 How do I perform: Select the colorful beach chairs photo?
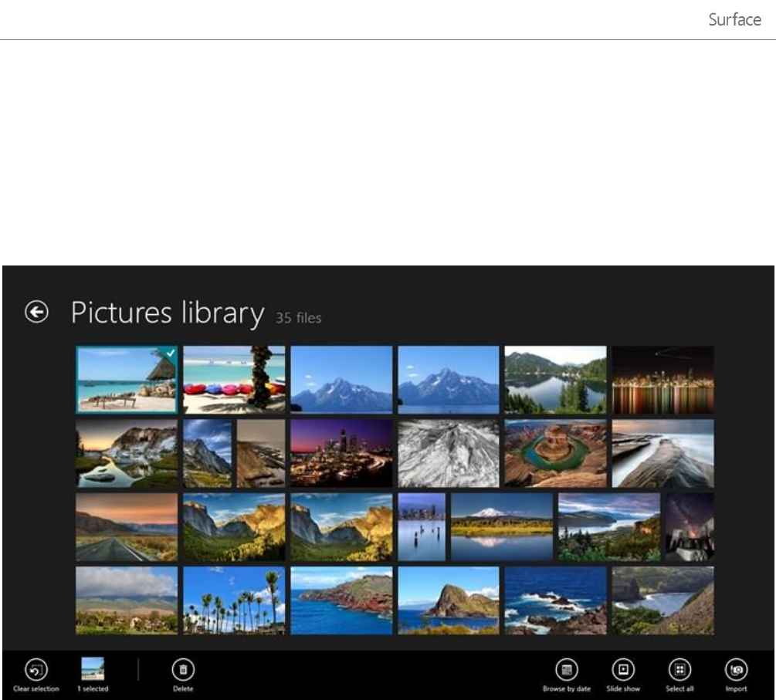pyautogui.click(x=234, y=379)
